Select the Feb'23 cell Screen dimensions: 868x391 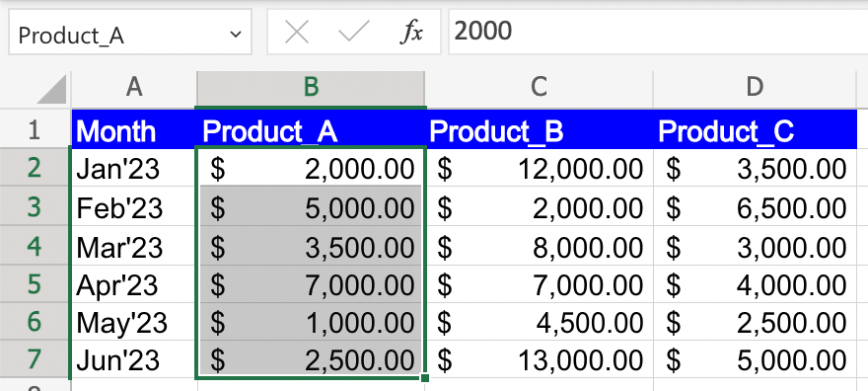(x=134, y=206)
